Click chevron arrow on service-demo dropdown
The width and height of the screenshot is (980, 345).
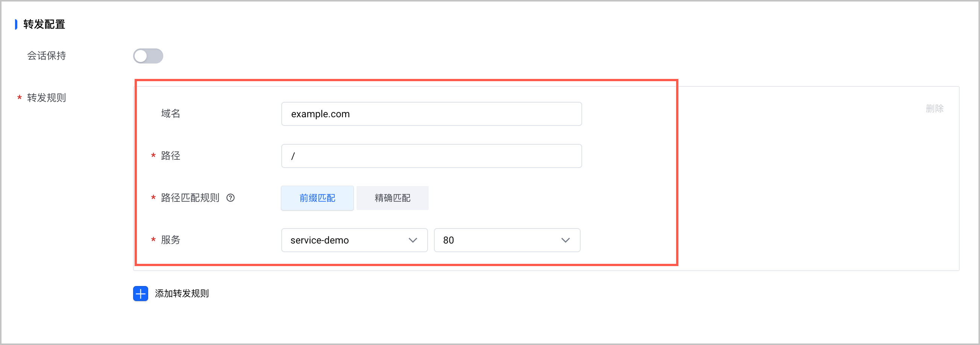pyautogui.click(x=413, y=240)
